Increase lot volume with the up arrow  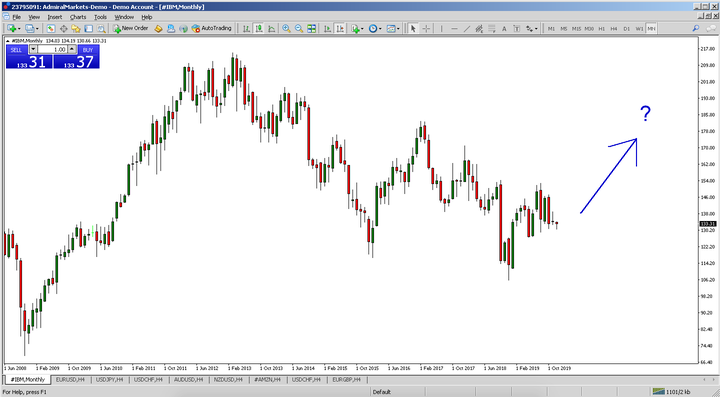[x=72, y=49]
